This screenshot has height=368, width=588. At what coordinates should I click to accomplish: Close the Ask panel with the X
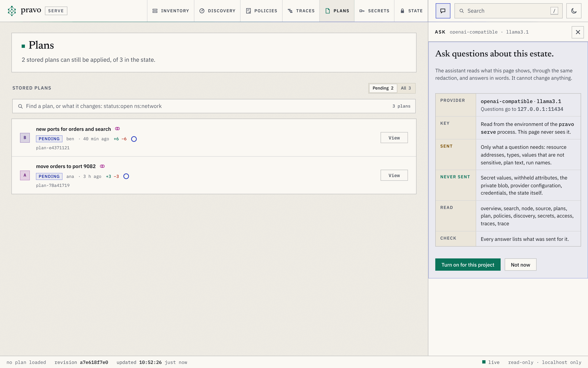(x=578, y=32)
